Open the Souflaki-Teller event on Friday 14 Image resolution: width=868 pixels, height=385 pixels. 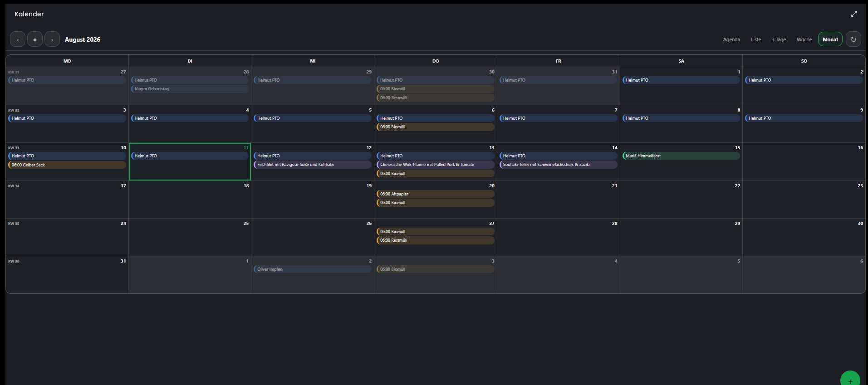click(x=558, y=165)
